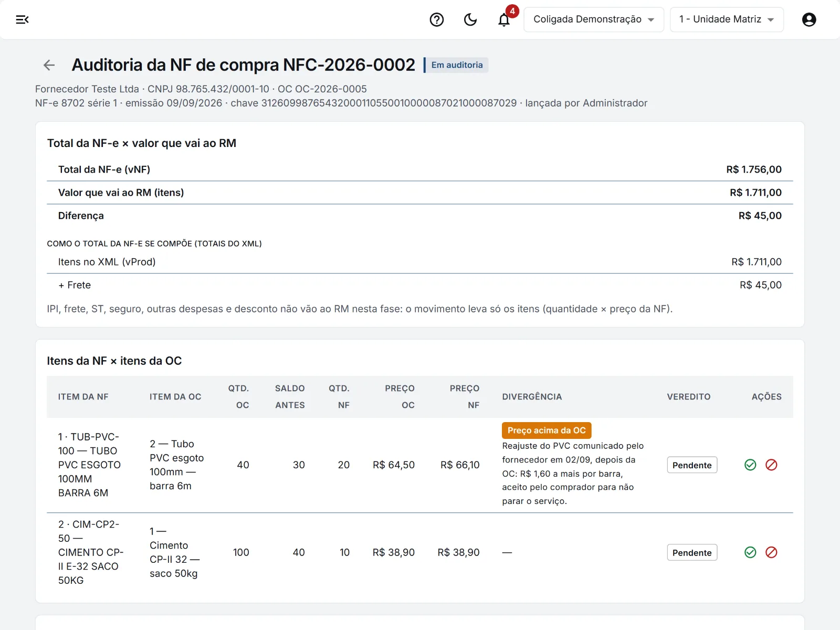Viewport: 840px width, 630px height.
Task: Click the OC price R$ 64,50
Action: [x=394, y=465]
